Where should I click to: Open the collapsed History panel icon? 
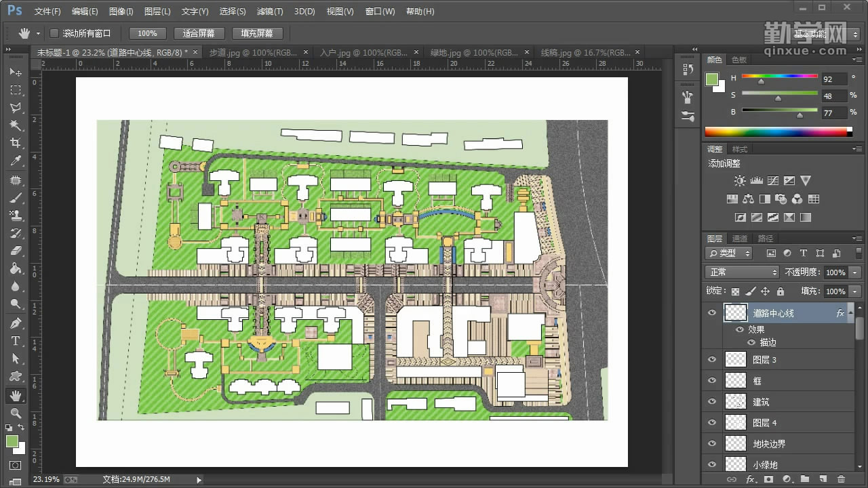click(688, 70)
